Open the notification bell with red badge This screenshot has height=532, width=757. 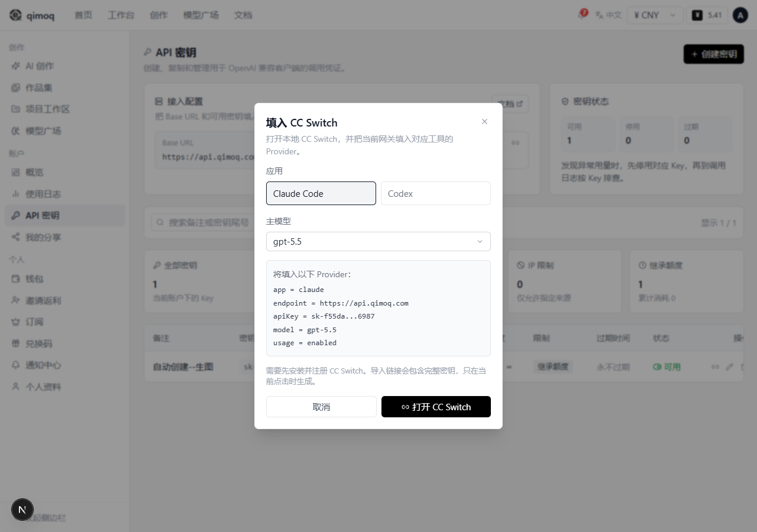click(x=582, y=15)
